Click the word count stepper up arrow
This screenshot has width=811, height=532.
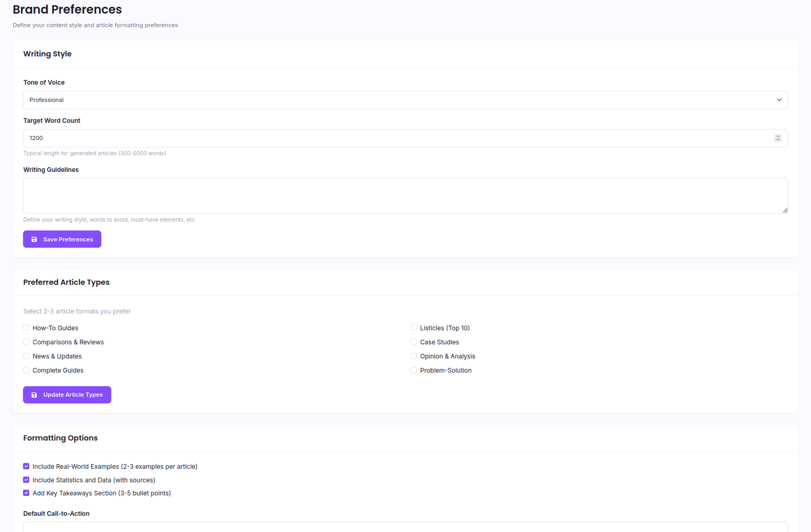[778, 135]
